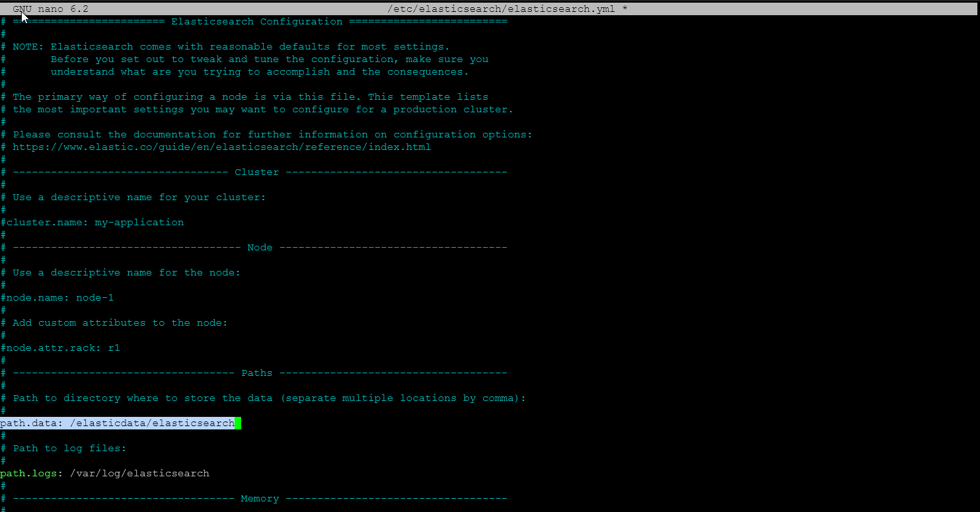Click the 'Node' section divider line
980x512 pixels.
pos(254,248)
